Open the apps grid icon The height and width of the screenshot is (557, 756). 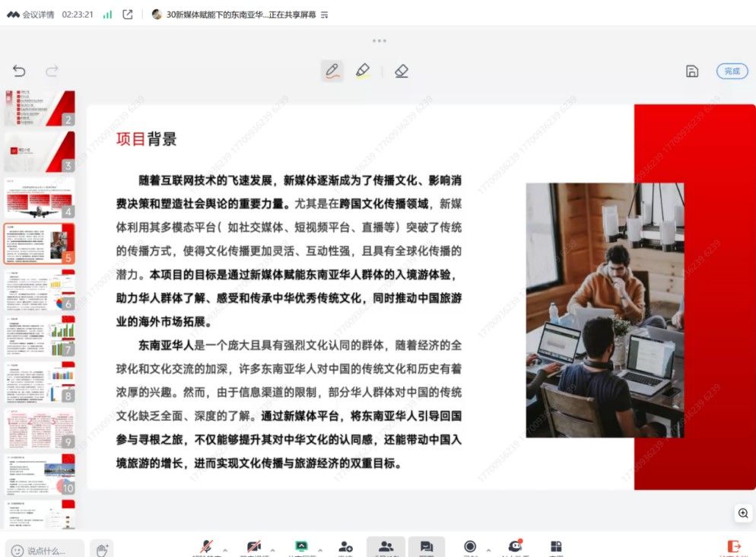556,547
